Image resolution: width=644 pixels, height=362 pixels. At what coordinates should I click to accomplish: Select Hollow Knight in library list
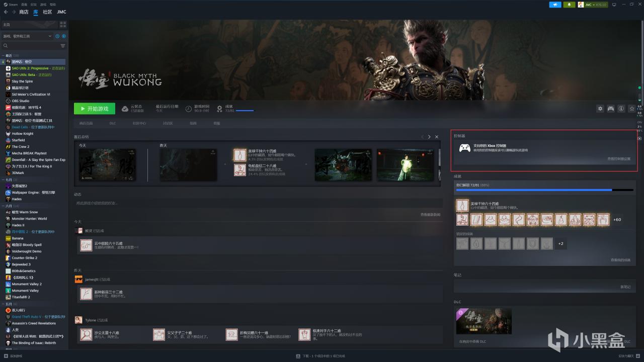(x=23, y=134)
